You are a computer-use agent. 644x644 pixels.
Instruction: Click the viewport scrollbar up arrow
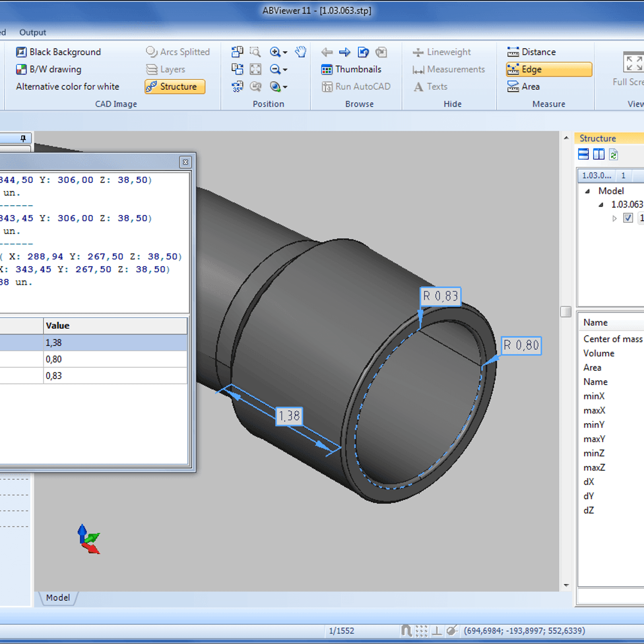point(566,138)
